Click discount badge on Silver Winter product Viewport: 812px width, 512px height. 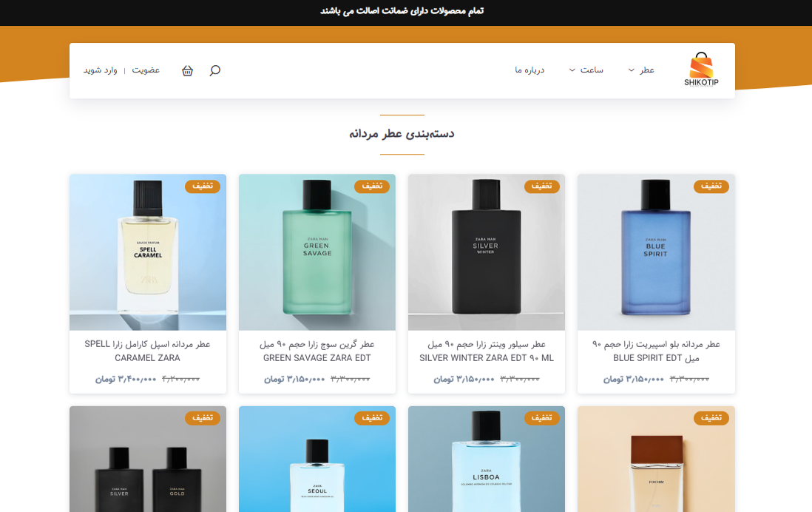point(541,186)
